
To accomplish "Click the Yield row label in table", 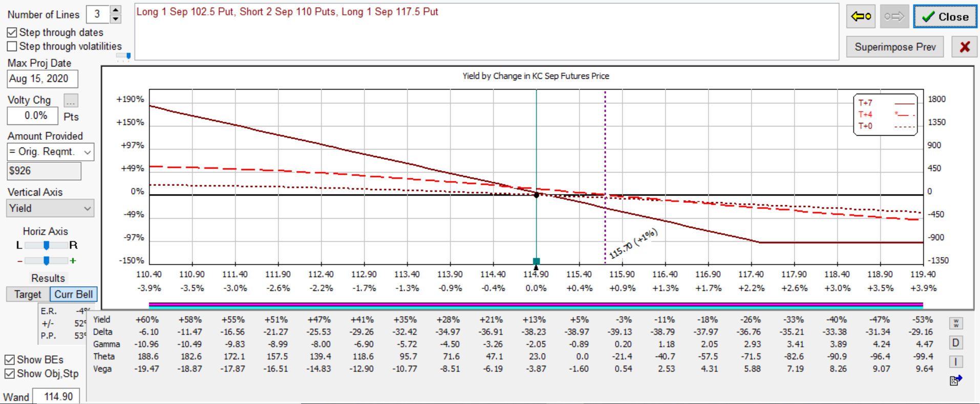I will (101, 320).
